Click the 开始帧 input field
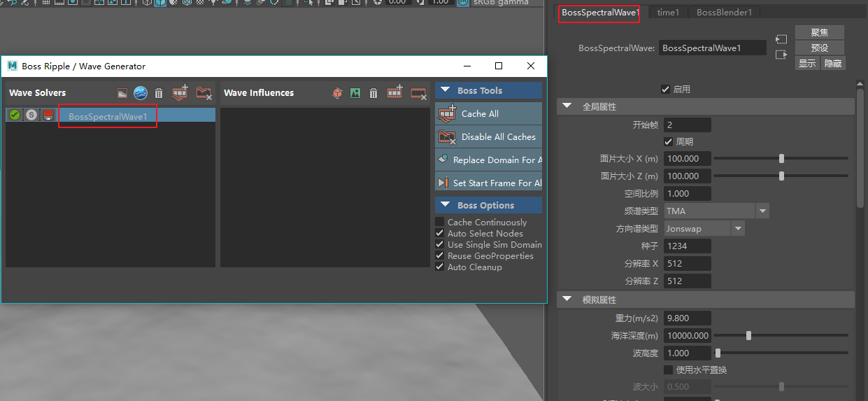Viewport: 868px width, 401px height. [688, 125]
